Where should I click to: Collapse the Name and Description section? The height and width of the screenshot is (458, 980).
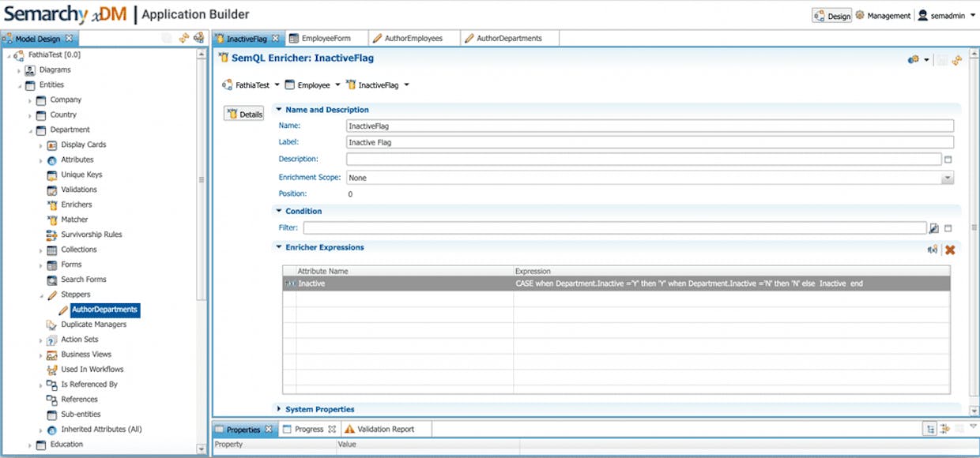[278, 110]
